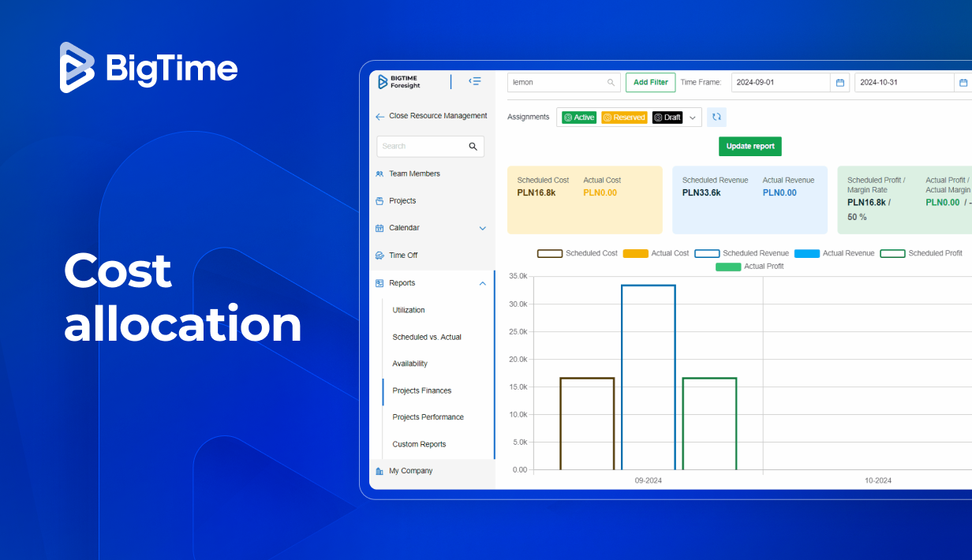Click the Reports icon in sidebar
This screenshot has height=560, width=972.
point(379,283)
